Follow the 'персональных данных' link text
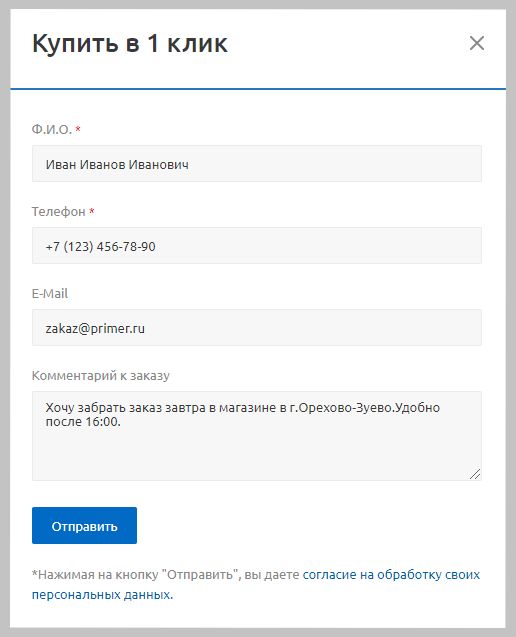 (102, 595)
